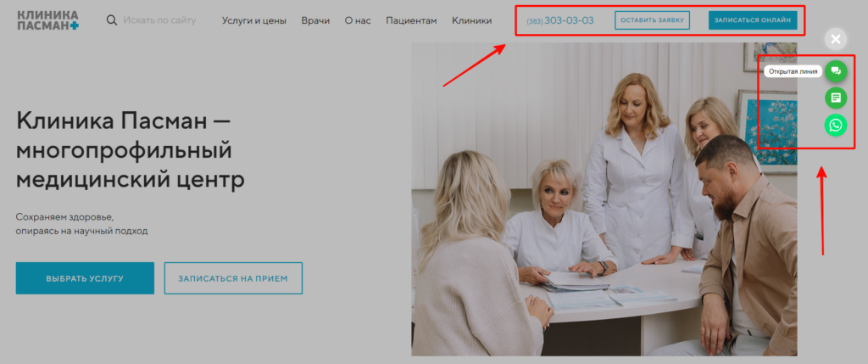Screen dimensions: 868x364
Task: Click the search magnifier icon
Action: click(112, 20)
